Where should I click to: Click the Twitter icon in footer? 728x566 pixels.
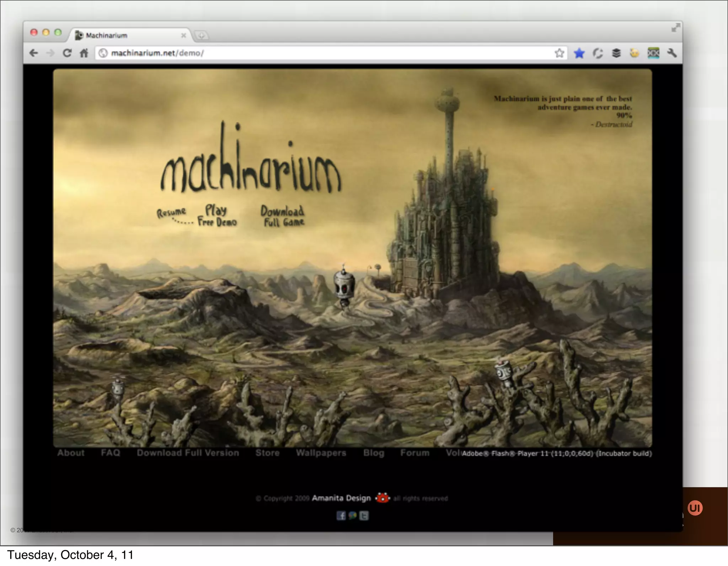364,516
